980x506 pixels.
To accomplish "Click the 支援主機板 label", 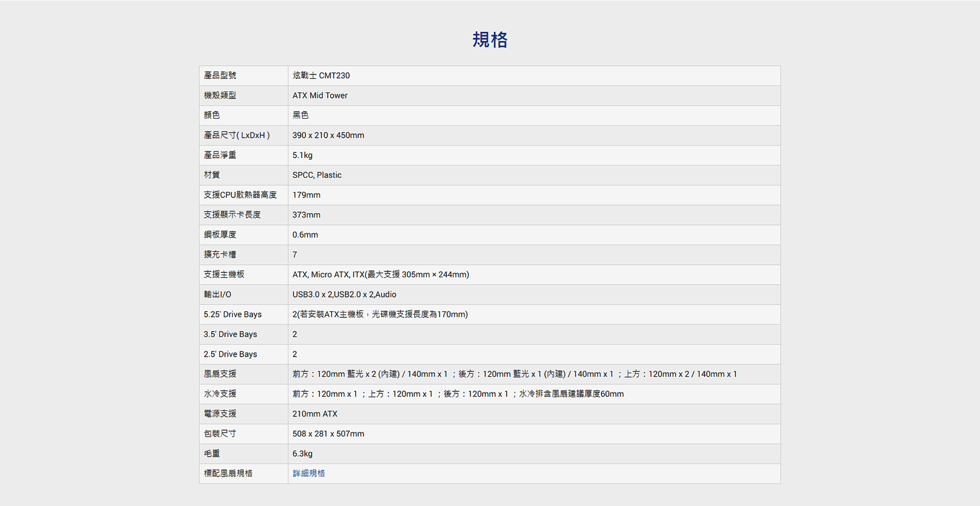I will pyautogui.click(x=224, y=274).
